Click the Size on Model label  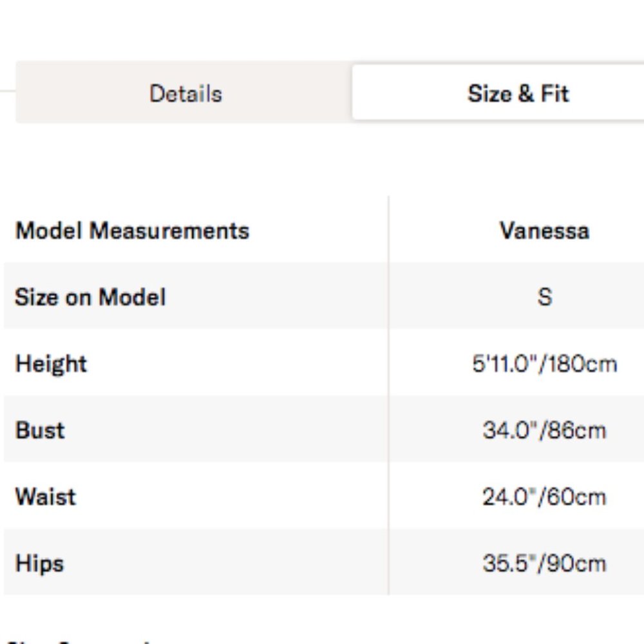click(x=90, y=297)
